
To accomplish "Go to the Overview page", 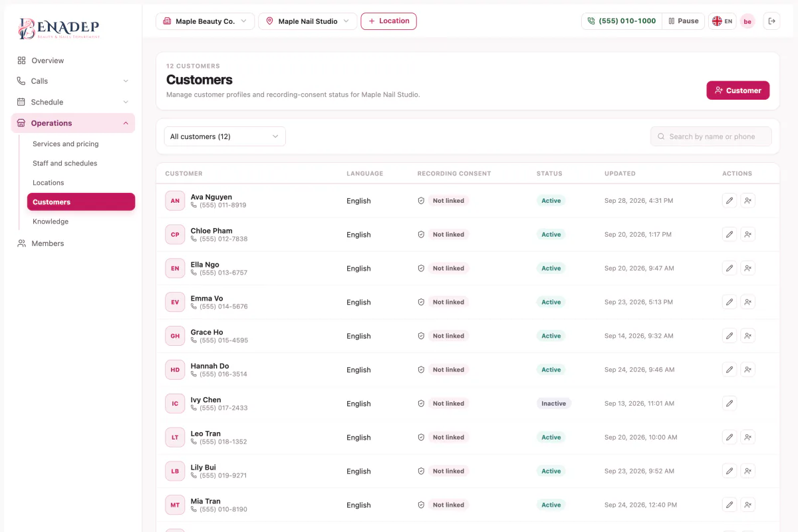I will (73, 61).
